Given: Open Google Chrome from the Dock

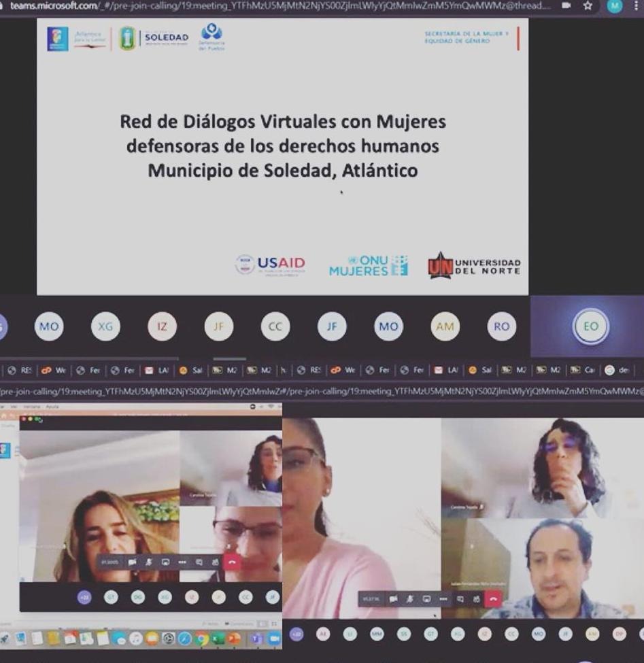Looking at the screenshot, I should point(201,639).
